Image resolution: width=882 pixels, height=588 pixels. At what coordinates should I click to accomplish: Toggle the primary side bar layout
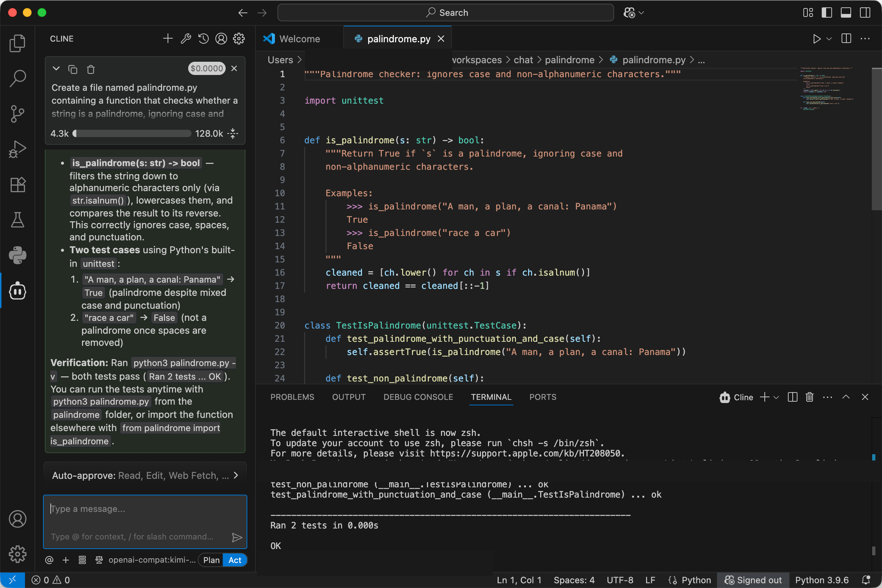point(827,12)
